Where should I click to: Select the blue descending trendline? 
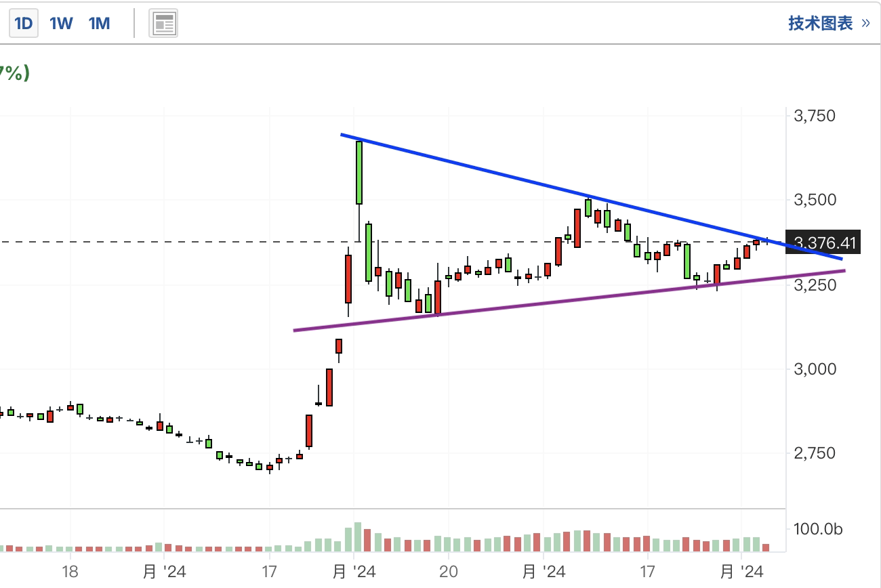(x=591, y=196)
